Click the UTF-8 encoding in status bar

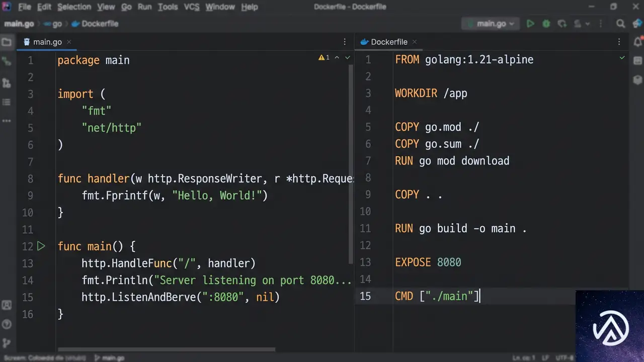(565, 358)
